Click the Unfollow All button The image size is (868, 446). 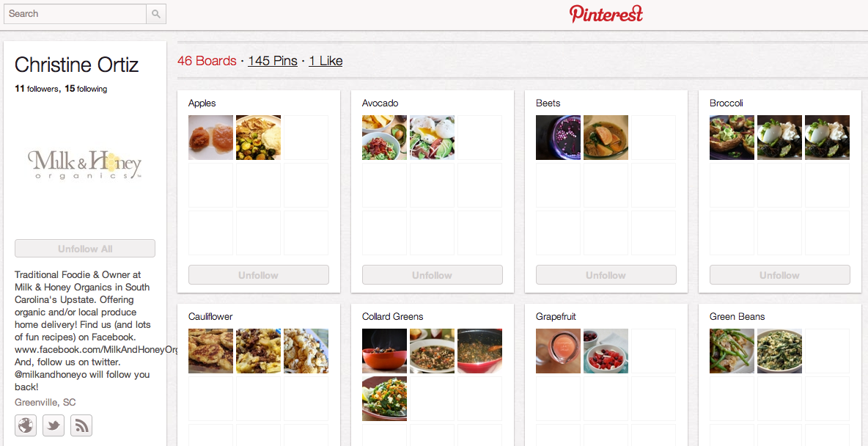point(85,248)
